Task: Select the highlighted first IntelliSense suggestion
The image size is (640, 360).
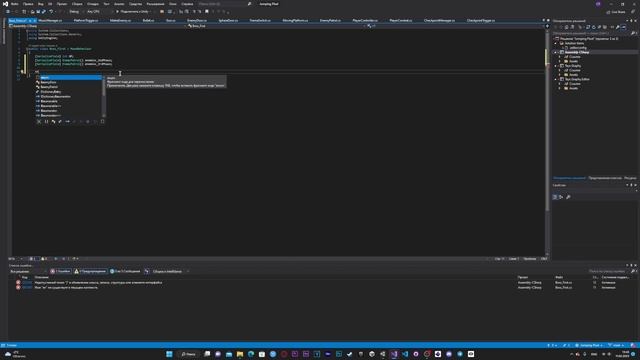Action: [69, 78]
